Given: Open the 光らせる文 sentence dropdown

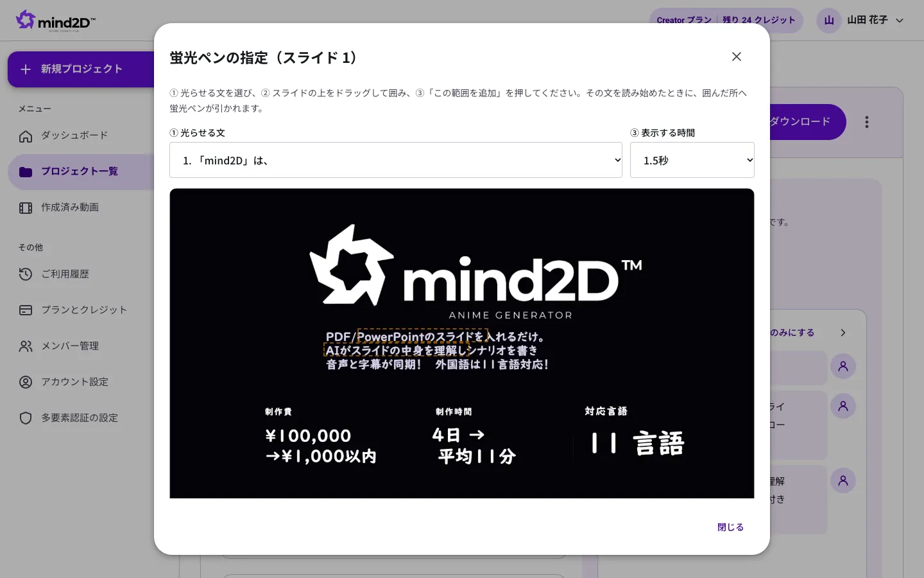Looking at the screenshot, I should (396, 160).
